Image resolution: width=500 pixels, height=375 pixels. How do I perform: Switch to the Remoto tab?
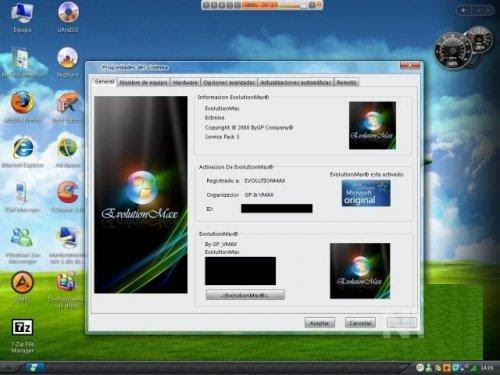click(x=347, y=82)
